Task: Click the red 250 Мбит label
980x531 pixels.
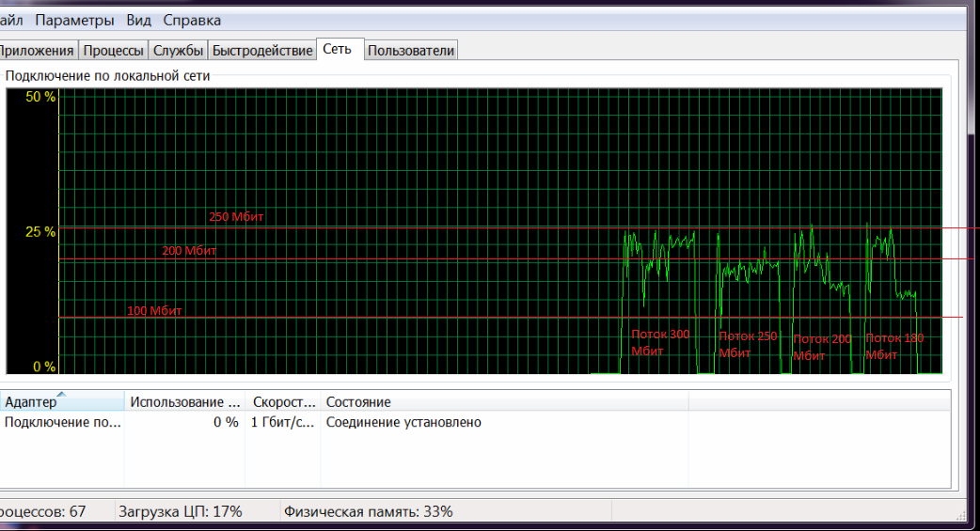Action: pyautogui.click(x=236, y=217)
